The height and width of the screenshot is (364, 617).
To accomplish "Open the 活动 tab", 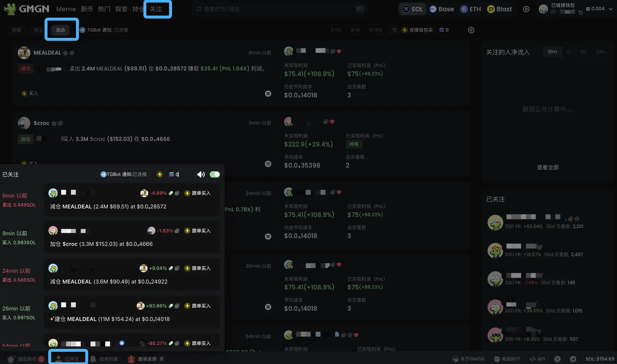I will click(60, 30).
